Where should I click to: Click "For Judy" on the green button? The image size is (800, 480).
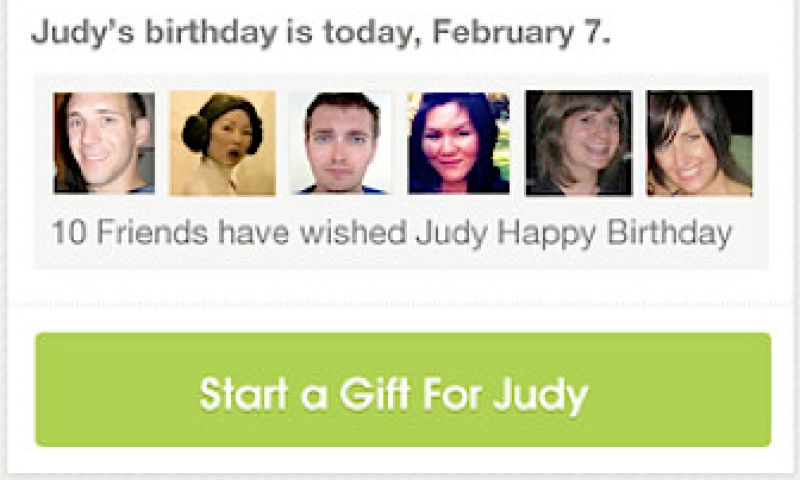tap(505, 393)
